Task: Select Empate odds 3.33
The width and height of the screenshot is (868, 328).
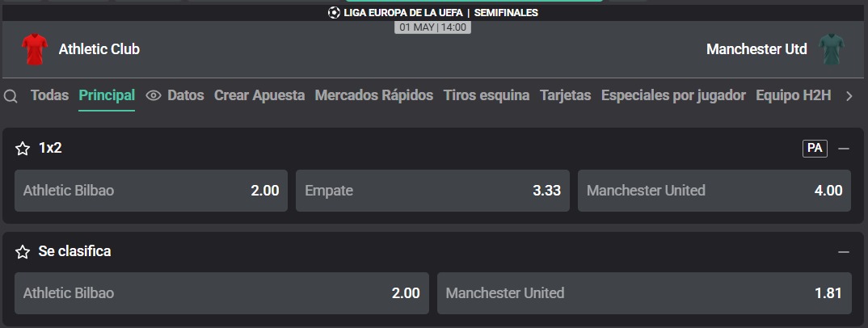Action: point(432,191)
